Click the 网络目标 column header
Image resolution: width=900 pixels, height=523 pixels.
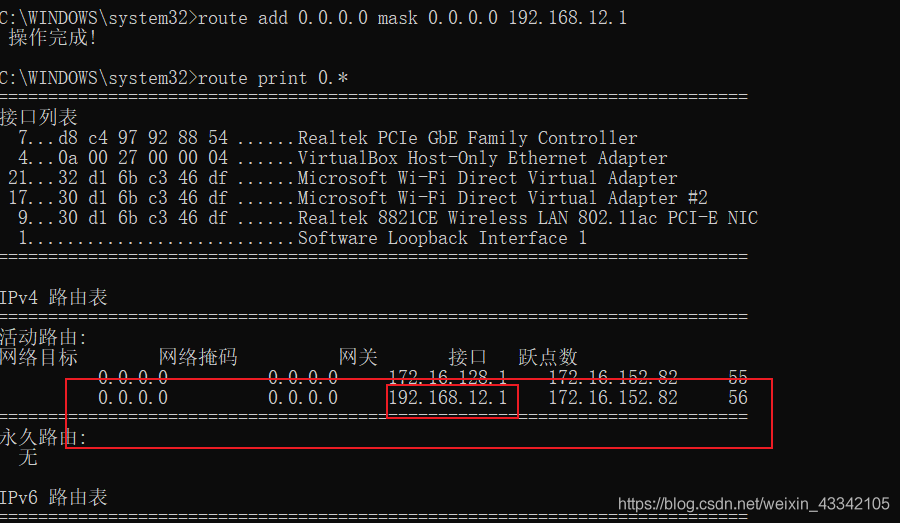pos(38,357)
